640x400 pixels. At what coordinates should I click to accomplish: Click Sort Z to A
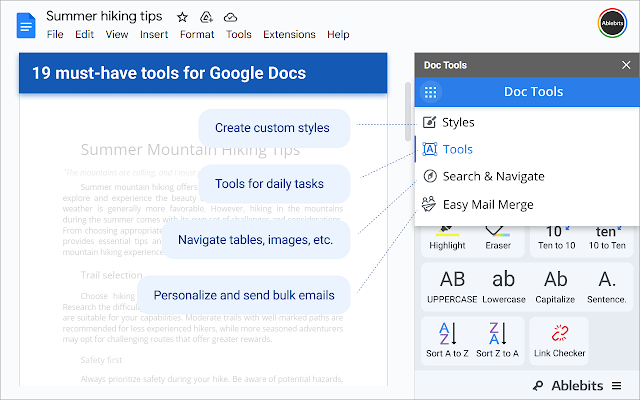point(498,340)
